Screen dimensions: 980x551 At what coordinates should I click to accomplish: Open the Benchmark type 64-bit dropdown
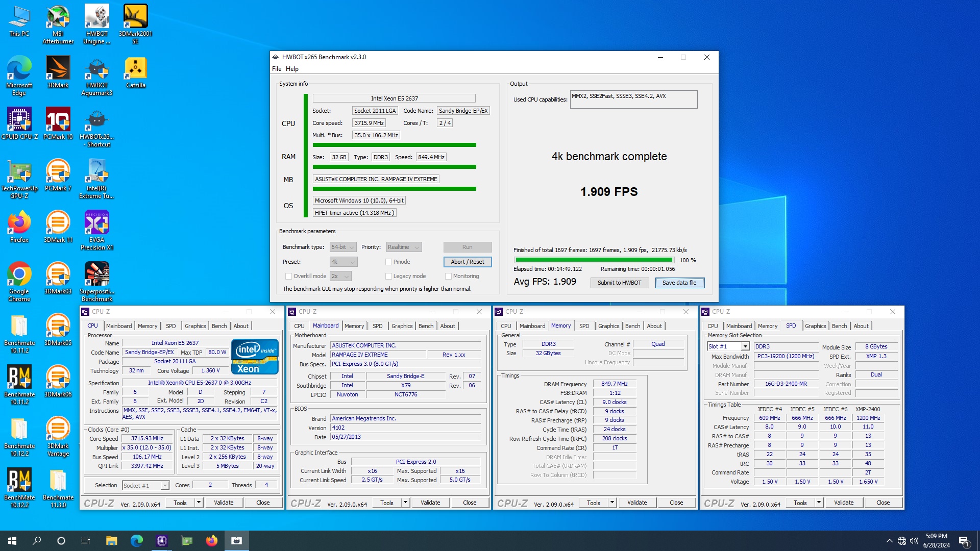343,247
